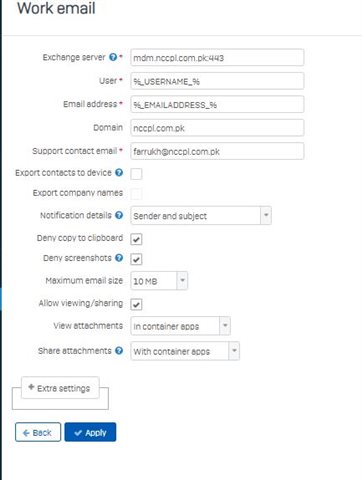Click the Apply button
The height and width of the screenshot is (480, 362).
[x=90, y=432]
